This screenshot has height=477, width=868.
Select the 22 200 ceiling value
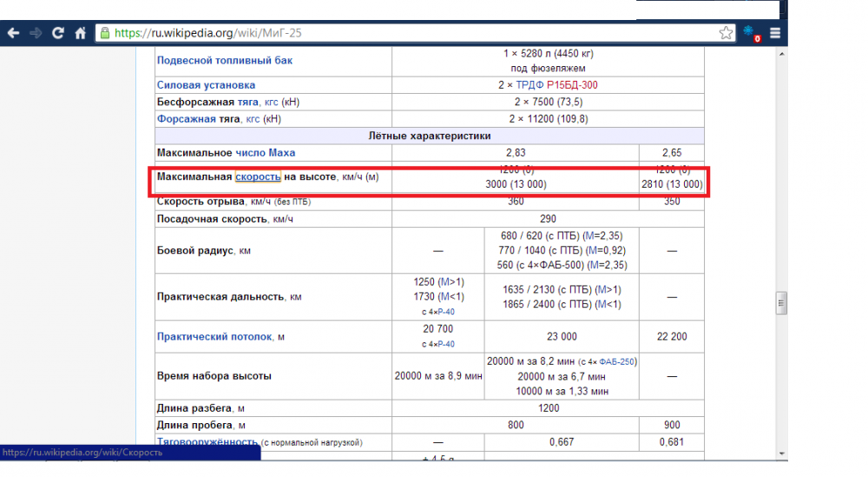672,337
